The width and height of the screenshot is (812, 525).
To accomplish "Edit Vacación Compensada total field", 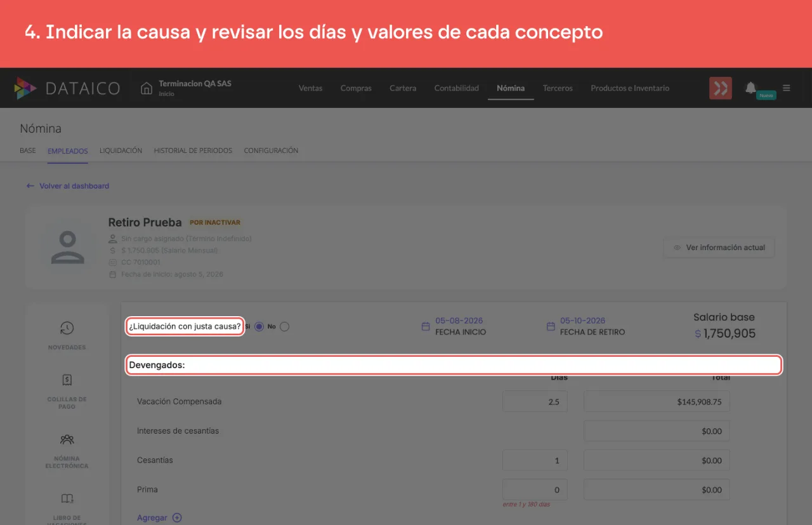I will (657, 401).
